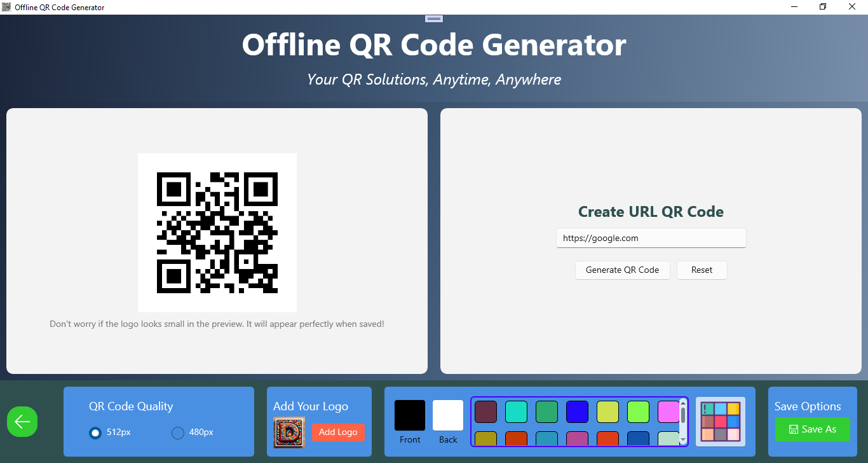Click the Add Logo button

[x=338, y=432]
